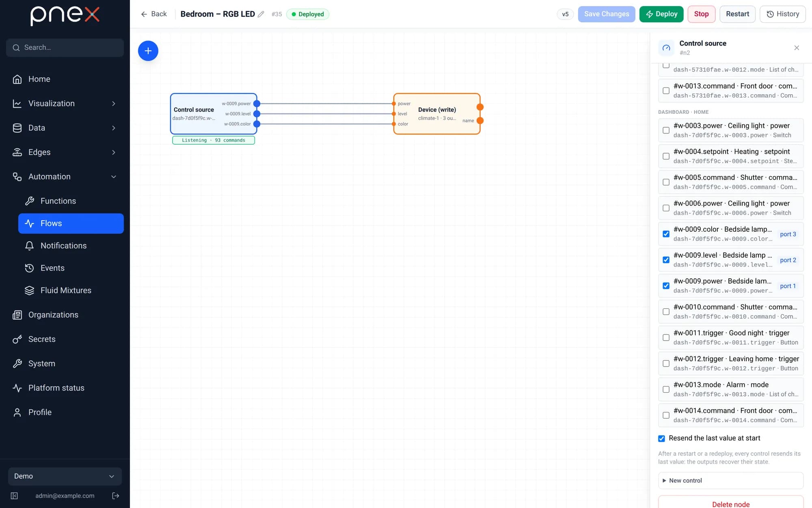Click the Stop button
The image size is (812, 508).
click(701, 14)
